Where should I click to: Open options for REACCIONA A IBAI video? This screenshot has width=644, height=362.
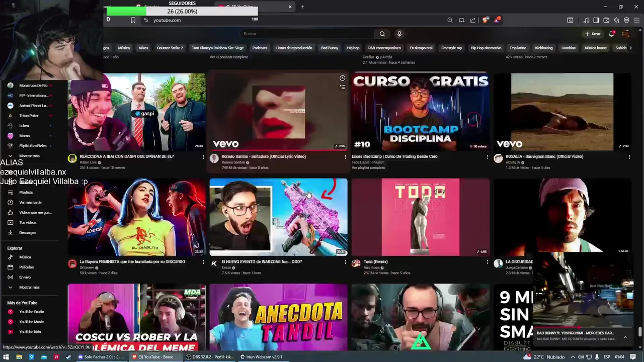pyautogui.click(x=203, y=157)
